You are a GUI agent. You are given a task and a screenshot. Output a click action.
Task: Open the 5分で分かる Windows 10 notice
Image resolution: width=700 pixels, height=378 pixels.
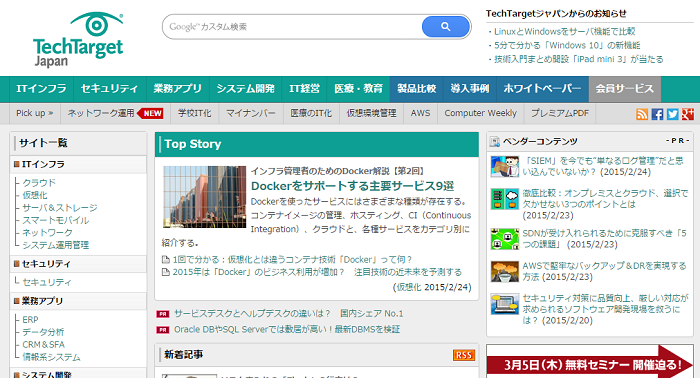567,46
